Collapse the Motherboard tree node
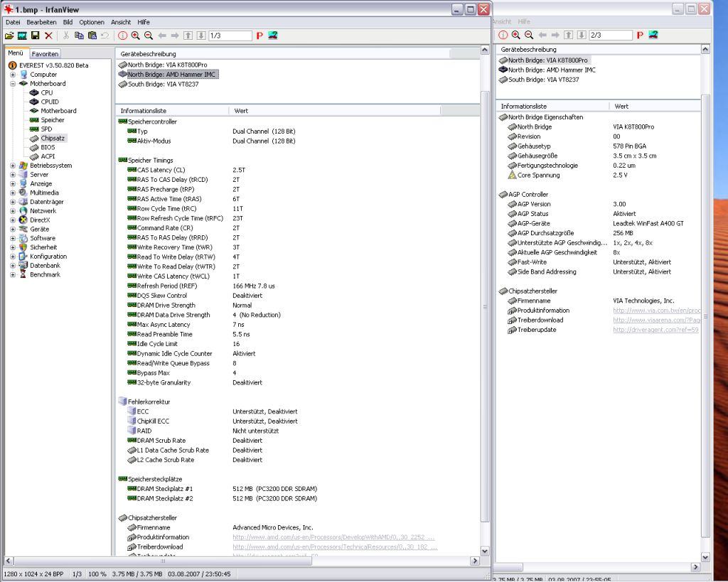 point(13,84)
